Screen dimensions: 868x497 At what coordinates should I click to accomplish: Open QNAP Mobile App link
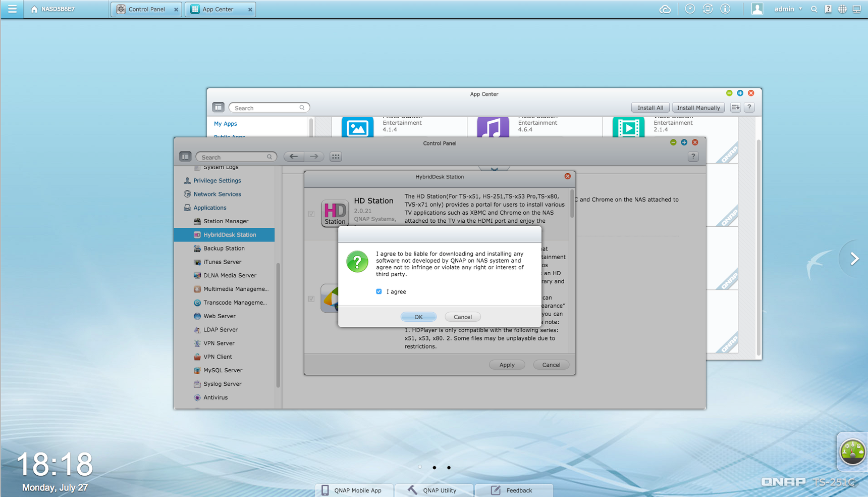click(x=354, y=490)
